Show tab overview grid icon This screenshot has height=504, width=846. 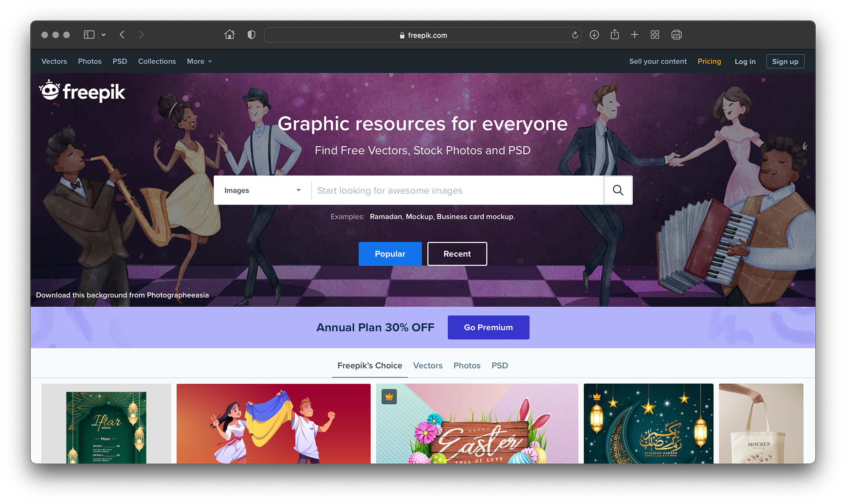click(655, 35)
